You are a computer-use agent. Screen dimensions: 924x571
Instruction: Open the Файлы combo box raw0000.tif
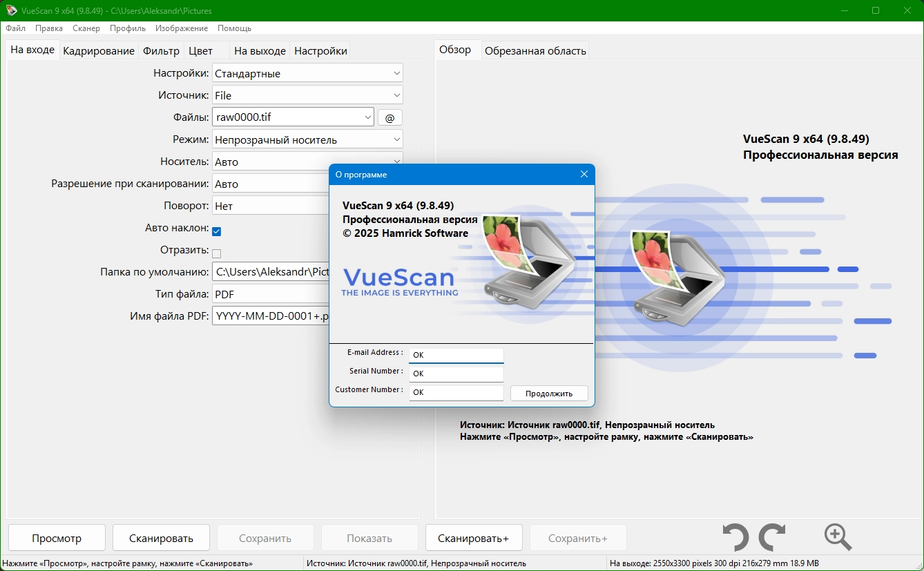point(293,117)
